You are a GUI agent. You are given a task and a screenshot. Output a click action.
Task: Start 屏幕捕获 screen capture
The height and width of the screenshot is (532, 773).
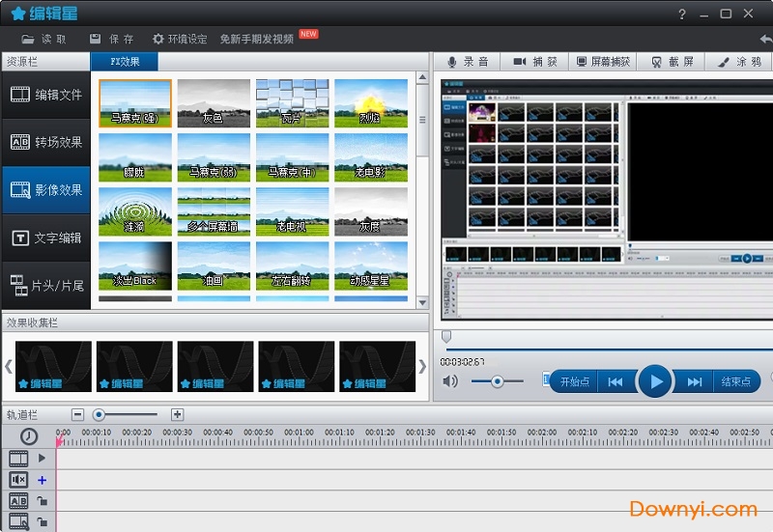pos(603,62)
